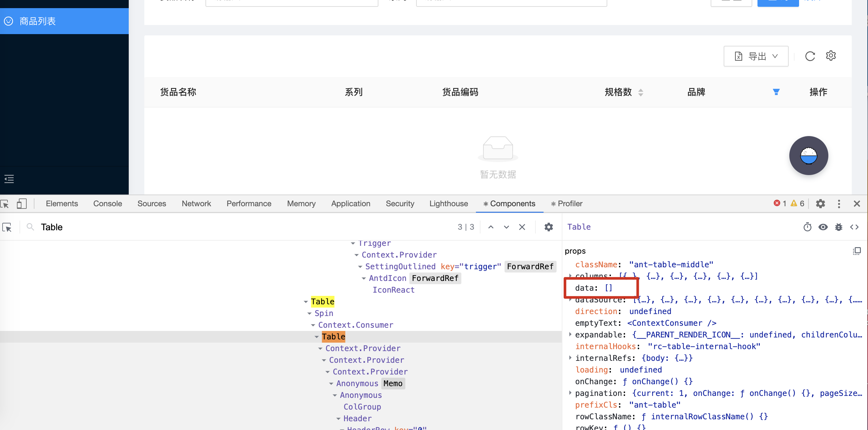Viewport: 868px width, 430px height.
Task: Toggle sorting on the 规格数 column
Action: (x=641, y=92)
